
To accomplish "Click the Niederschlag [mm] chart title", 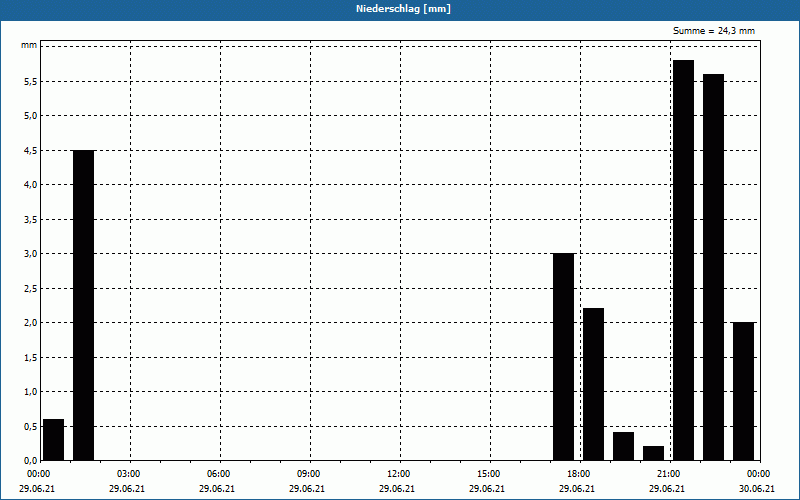I will point(399,9).
